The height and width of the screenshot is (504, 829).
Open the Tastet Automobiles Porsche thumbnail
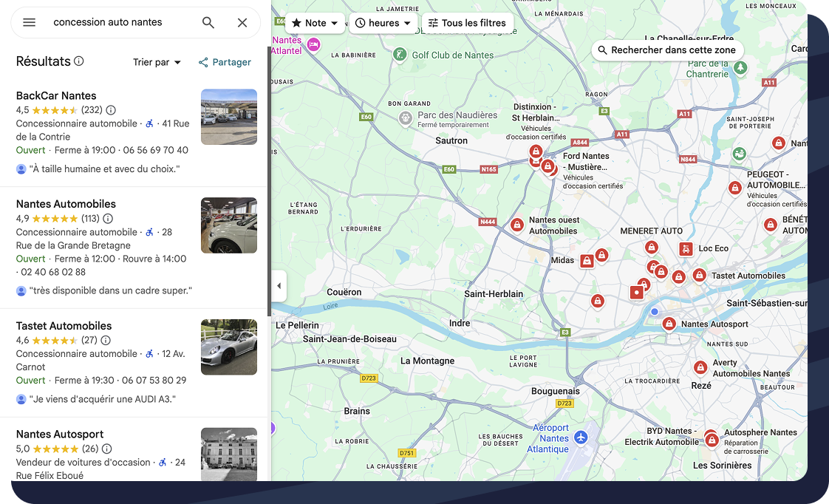pos(229,347)
